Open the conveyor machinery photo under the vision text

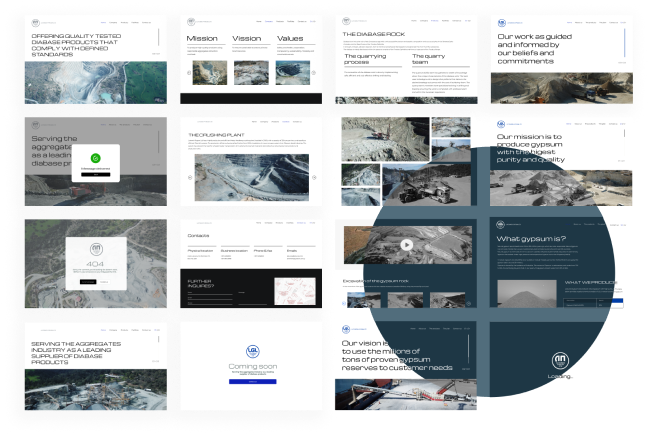(406, 394)
